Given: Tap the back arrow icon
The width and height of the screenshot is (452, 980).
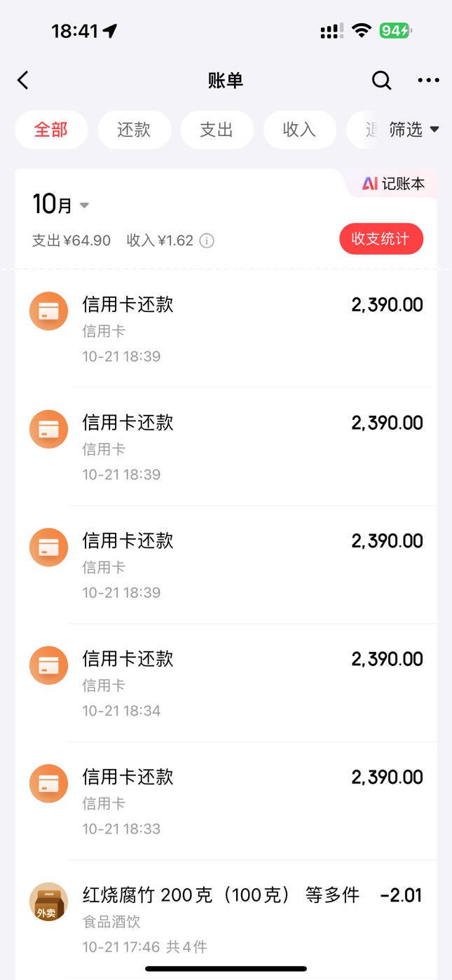Looking at the screenshot, I should (23, 81).
